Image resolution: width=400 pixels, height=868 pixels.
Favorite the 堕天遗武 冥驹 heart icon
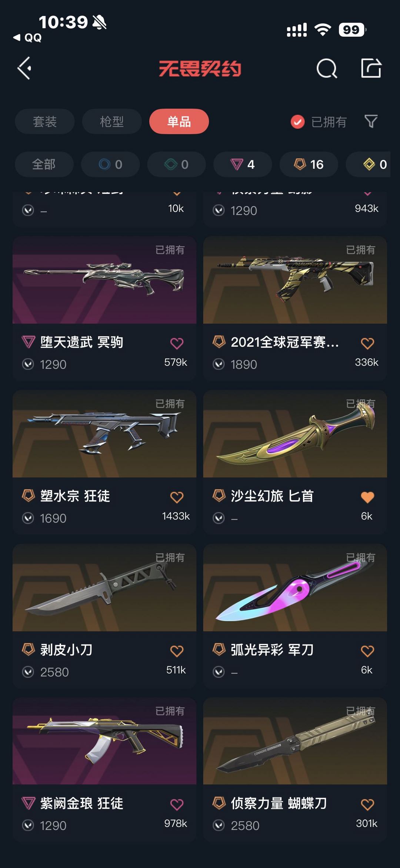[177, 343]
